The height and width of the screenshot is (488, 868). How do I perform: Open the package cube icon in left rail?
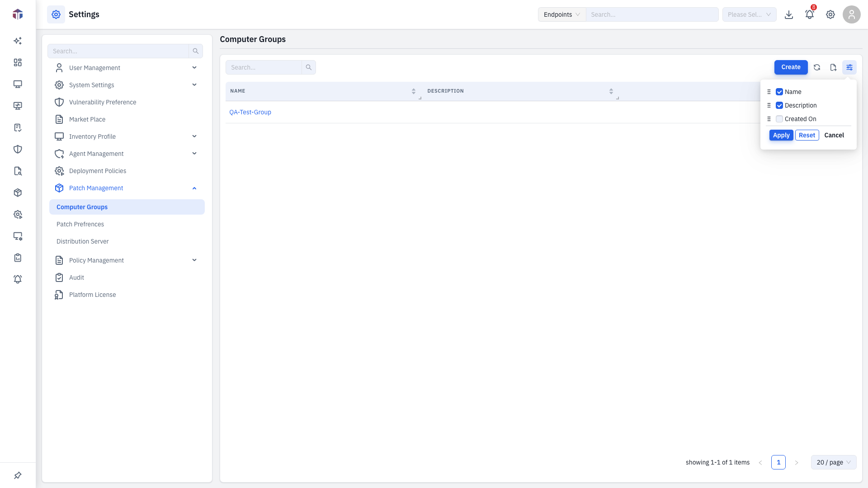18,192
